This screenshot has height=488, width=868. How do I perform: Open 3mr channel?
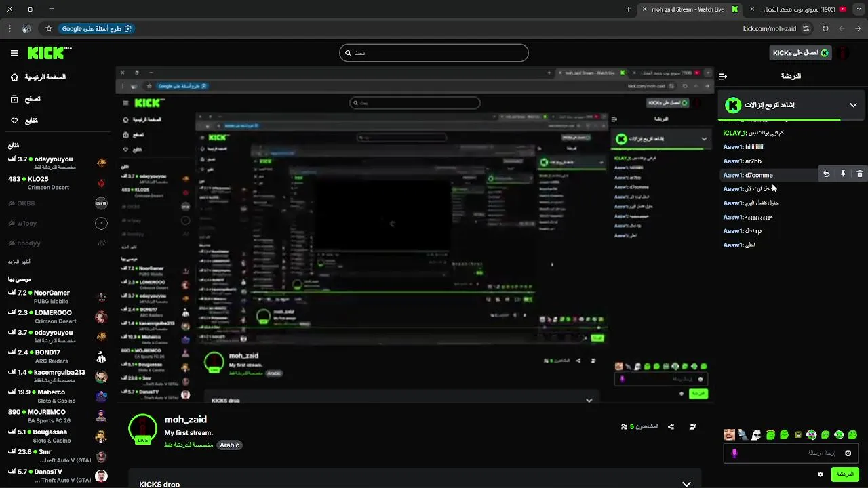coord(57,455)
